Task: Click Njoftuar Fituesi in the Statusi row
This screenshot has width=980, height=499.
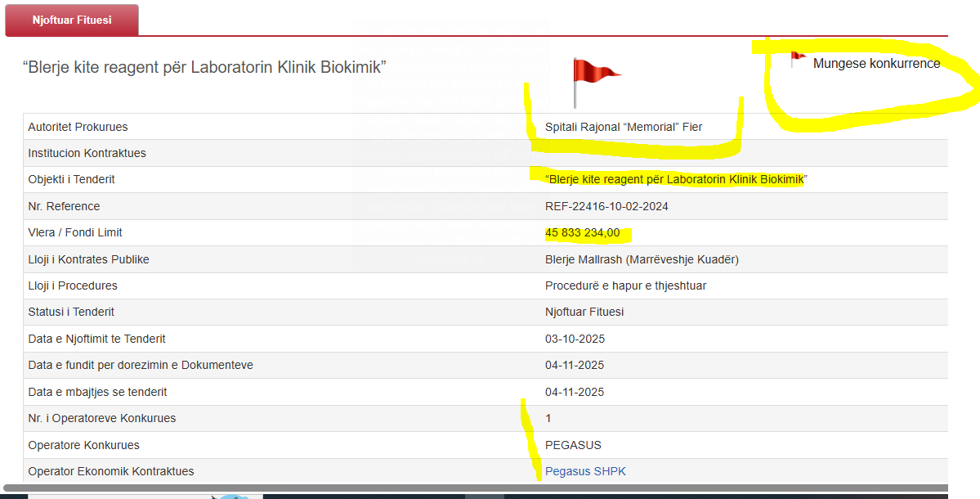Action: pos(584,312)
